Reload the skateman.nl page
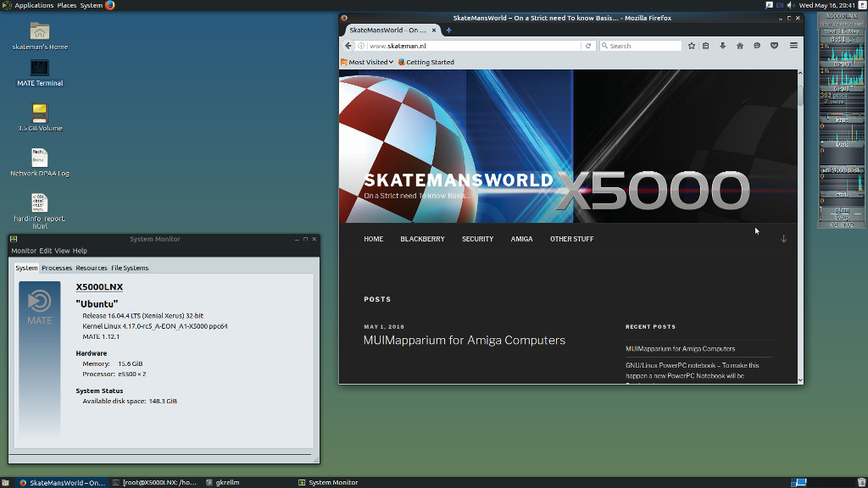 588,46
